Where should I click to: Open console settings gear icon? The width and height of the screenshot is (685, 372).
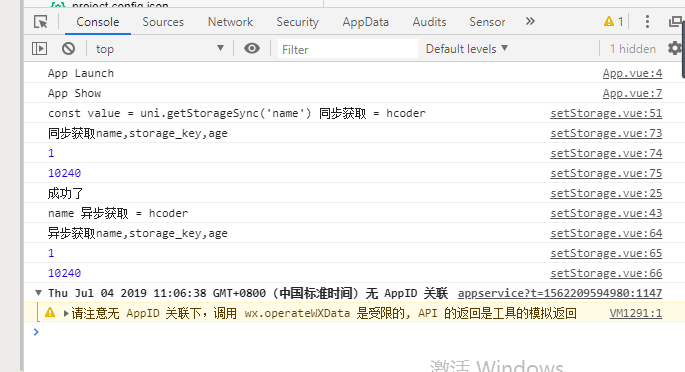click(x=675, y=48)
